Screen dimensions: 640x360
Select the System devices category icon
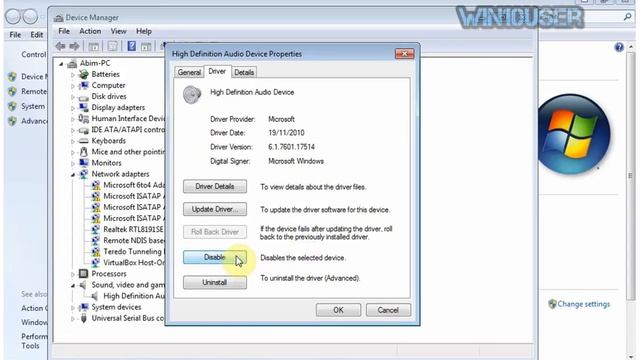pos(84,307)
